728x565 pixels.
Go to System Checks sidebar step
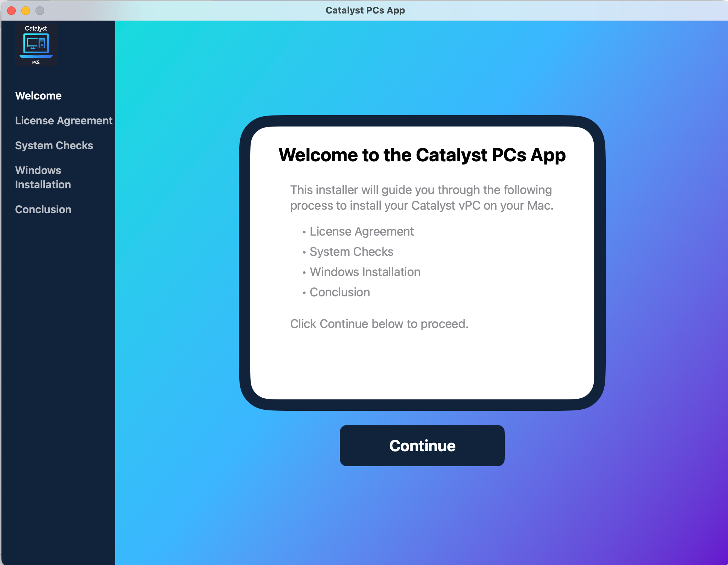click(x=54, y=146)
